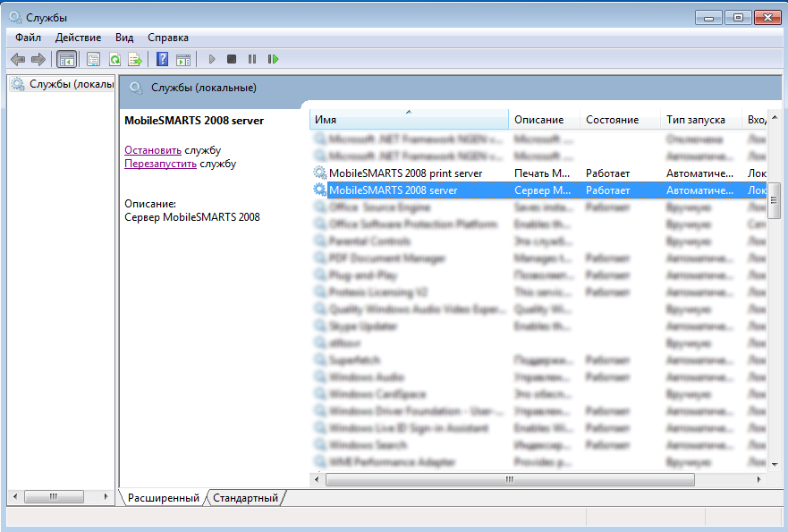Image resolution: width=788 pixels, height=532 pixels.
Task: Sort by the Описание column header
Action: coord(544,120)
